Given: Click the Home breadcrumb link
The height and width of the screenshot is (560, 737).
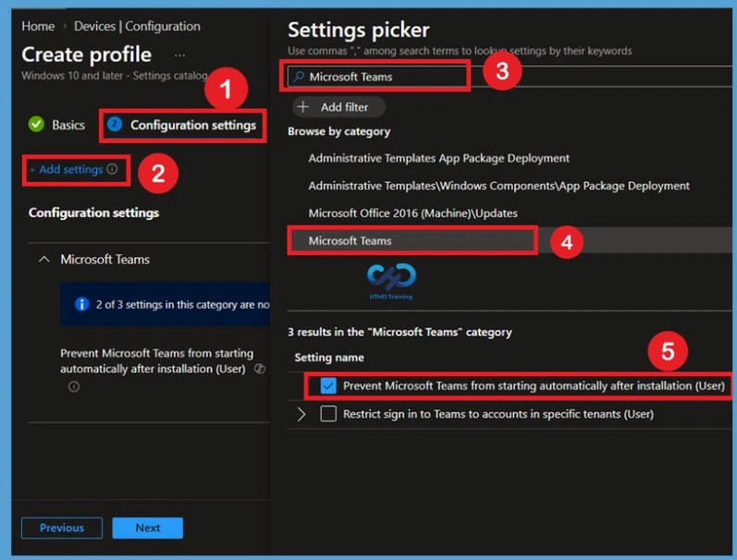Looking at the screenshot, I should tap(38, 26).
